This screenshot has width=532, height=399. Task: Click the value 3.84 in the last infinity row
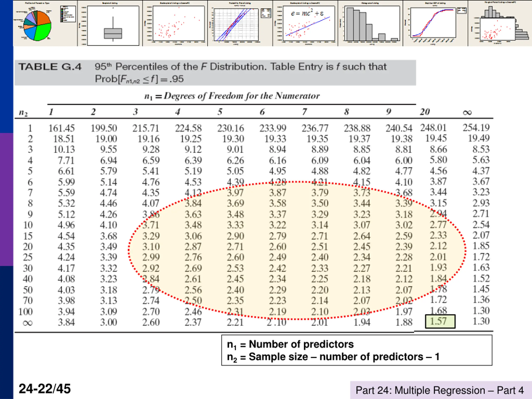[x=66, y=322]
